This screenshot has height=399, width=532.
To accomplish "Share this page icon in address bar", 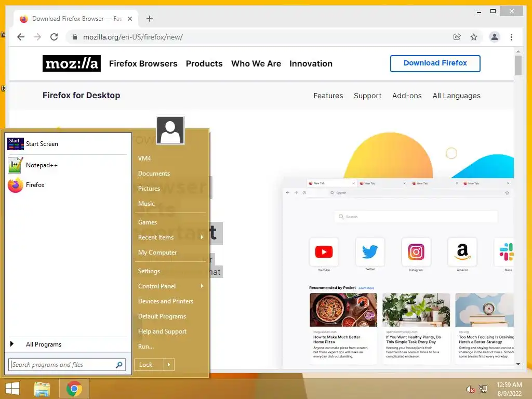I will click(x=457, y=37).
